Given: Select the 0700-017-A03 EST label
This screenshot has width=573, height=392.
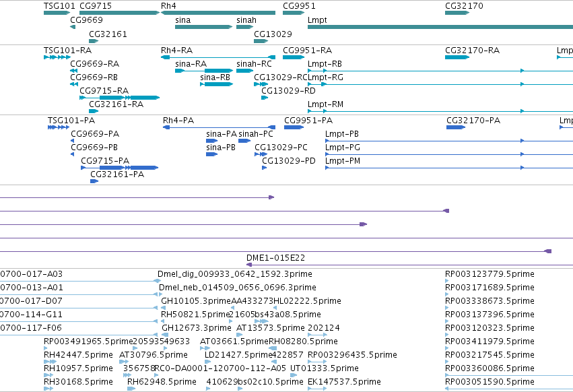Looking at the screenshot, I should 32,274.
